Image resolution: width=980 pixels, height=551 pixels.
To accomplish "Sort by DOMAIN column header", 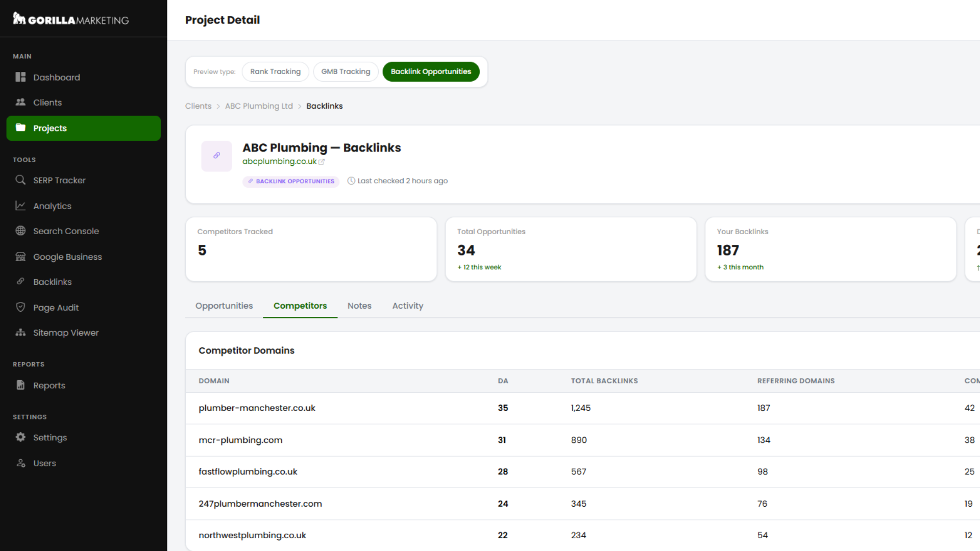I will [214, 381].
